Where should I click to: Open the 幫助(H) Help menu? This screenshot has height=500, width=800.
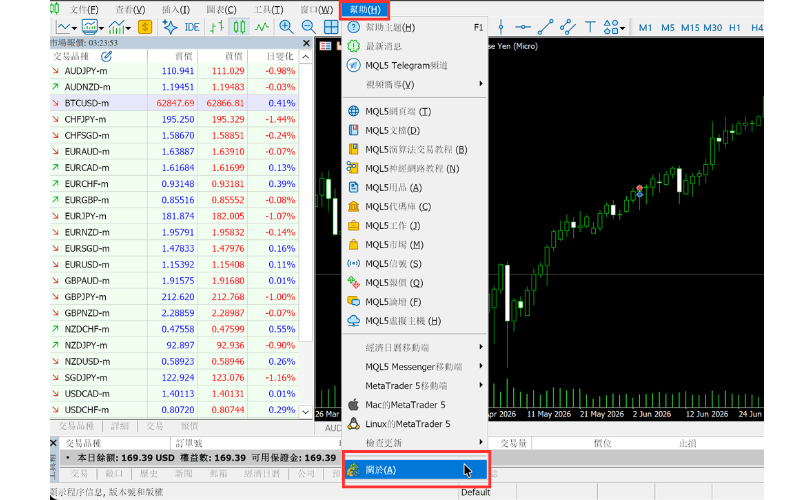(365, 9)
